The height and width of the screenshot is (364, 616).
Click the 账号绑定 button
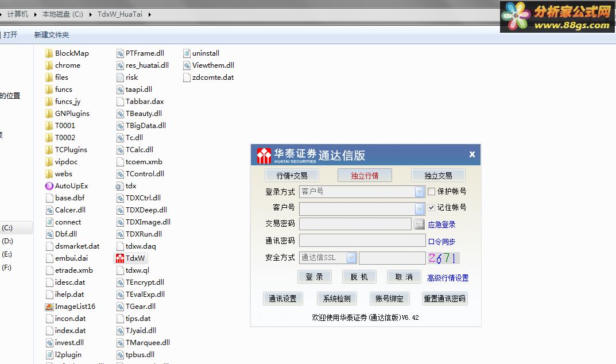pos(389,299)
